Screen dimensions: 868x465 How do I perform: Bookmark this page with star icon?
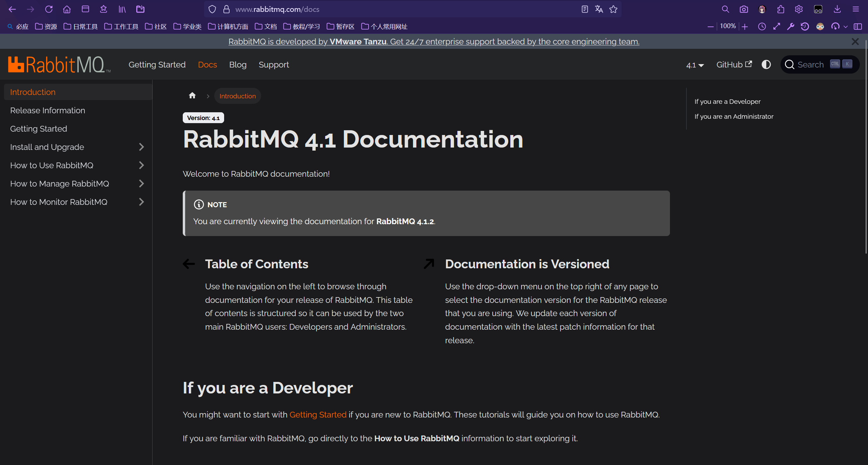click(613, 9)
